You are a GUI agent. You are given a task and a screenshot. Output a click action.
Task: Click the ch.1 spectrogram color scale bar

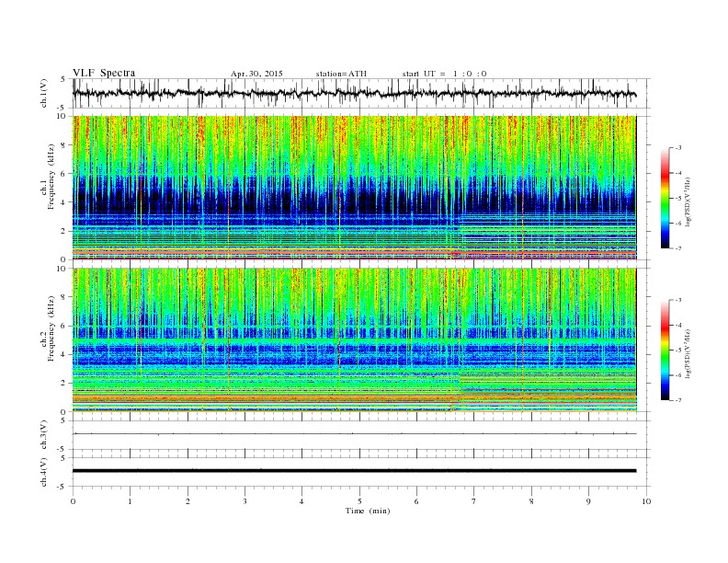[x=665, y=198]
